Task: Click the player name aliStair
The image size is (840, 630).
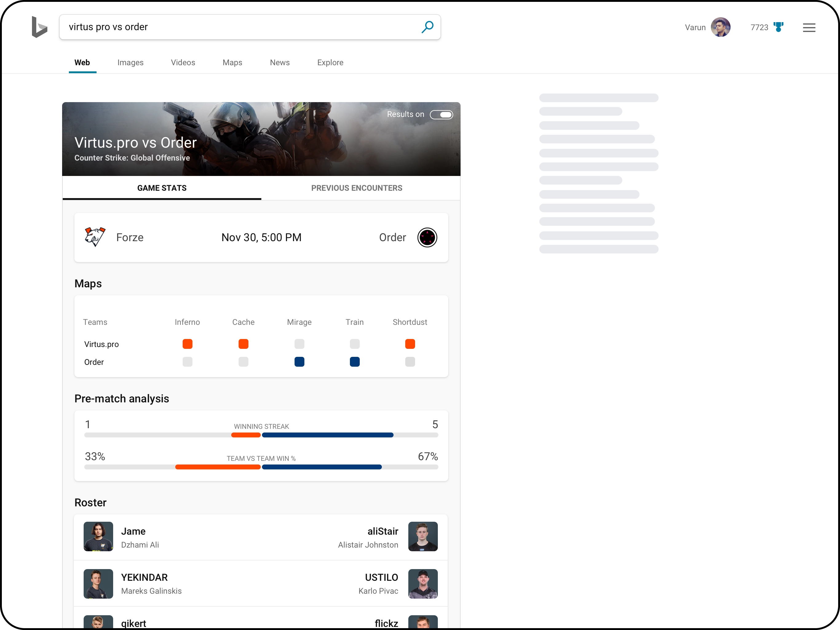Action: coord(383,531)
